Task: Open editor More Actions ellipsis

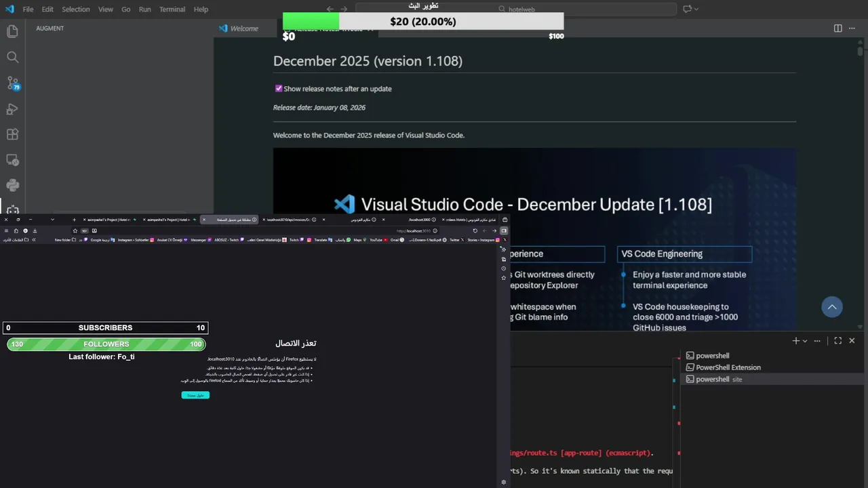Action: click(x=852, y=28)
